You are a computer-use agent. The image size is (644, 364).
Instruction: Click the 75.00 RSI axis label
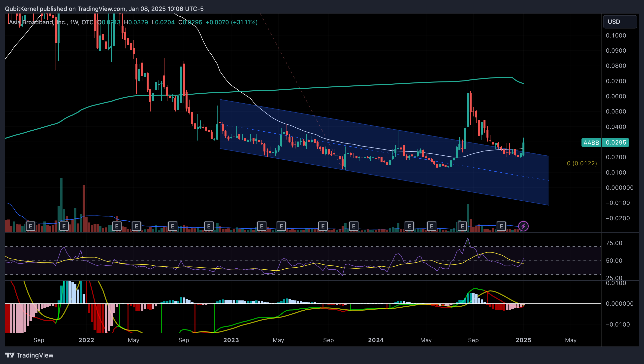click(614, 243)
